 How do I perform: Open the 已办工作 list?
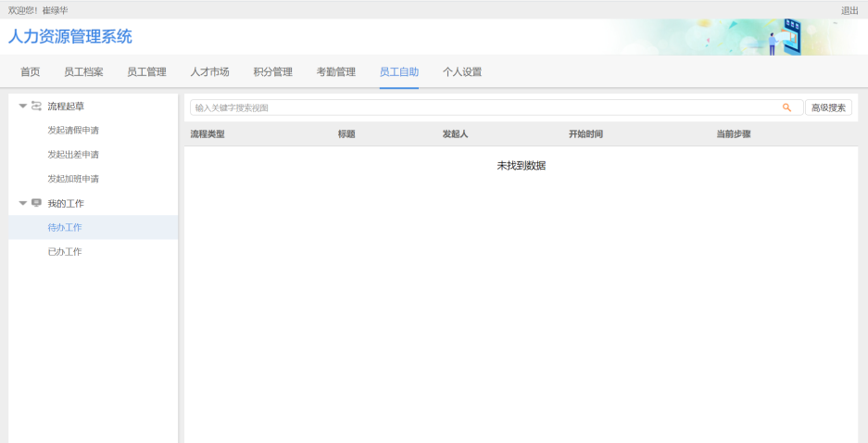[x=65, y=252]
